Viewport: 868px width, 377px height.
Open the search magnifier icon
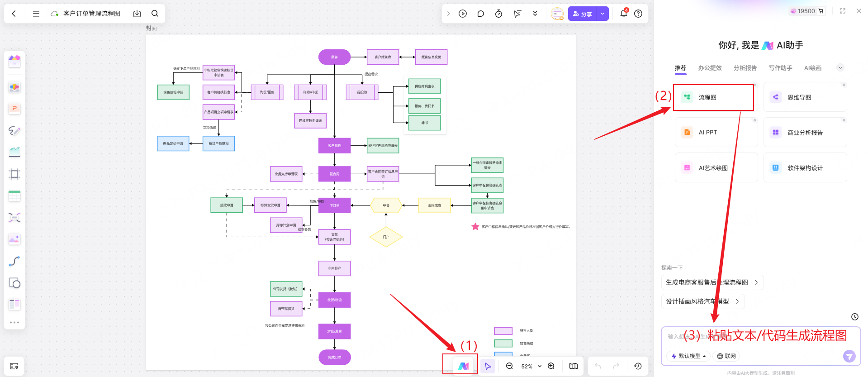[155, 14]
